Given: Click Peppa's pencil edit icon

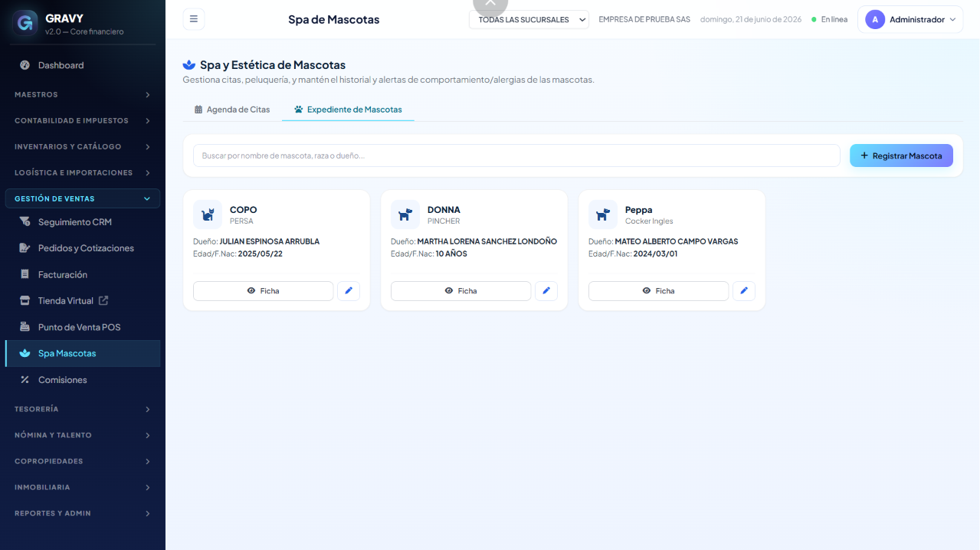Looking at the screenshot, I should pyautogui.click(x=744, y=291).
